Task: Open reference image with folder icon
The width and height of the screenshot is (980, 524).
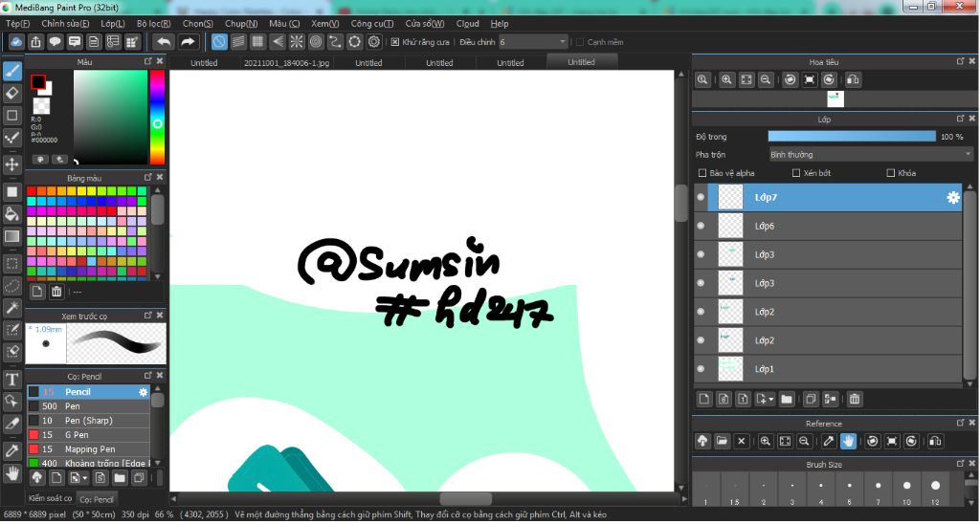Action: click(722, 441)
